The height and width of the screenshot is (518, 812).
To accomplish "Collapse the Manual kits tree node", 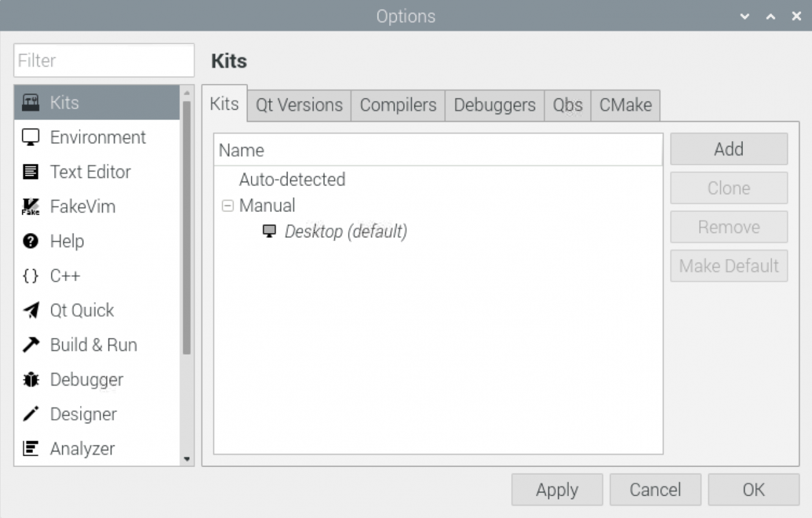I will pos(227,206).
